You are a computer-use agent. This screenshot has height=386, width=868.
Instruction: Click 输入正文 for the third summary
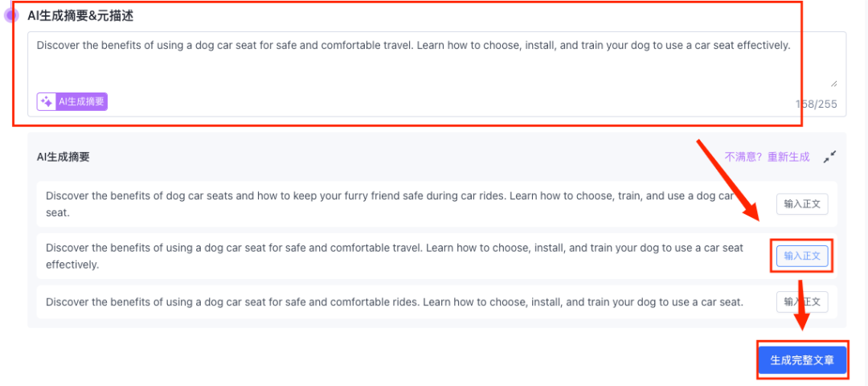[802, 302]
